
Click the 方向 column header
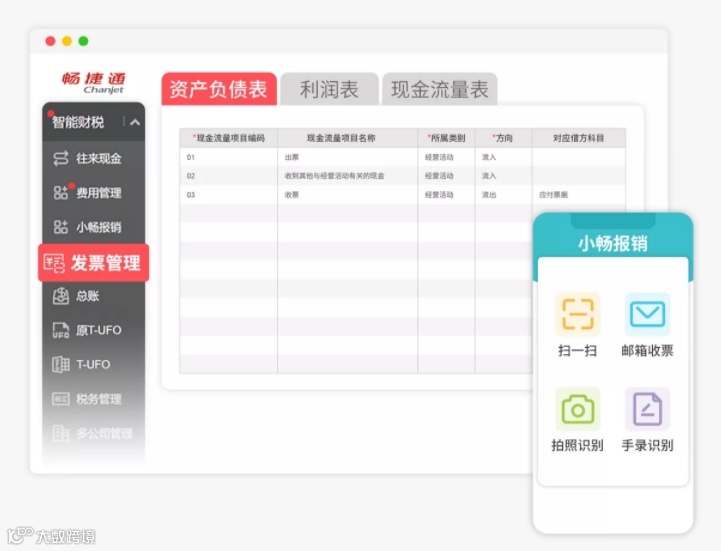503,138
